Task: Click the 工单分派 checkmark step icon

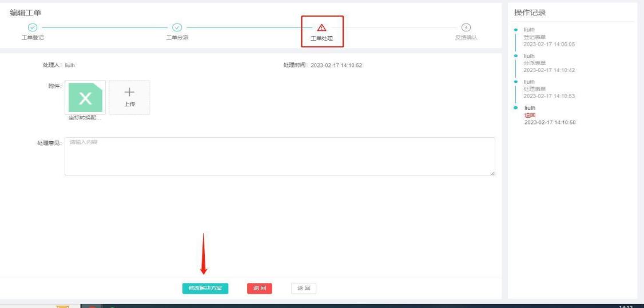Action: 177,27
